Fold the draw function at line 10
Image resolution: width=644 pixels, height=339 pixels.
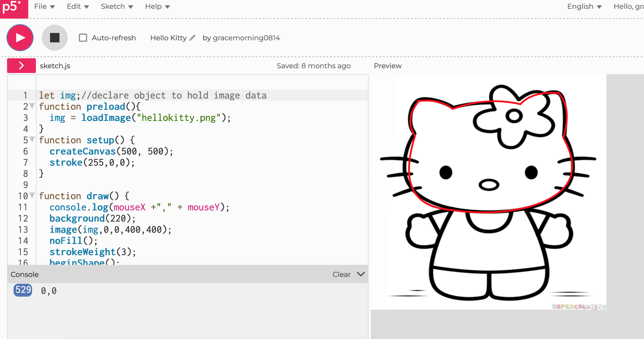pyautogui.click(x=32, y=195)
